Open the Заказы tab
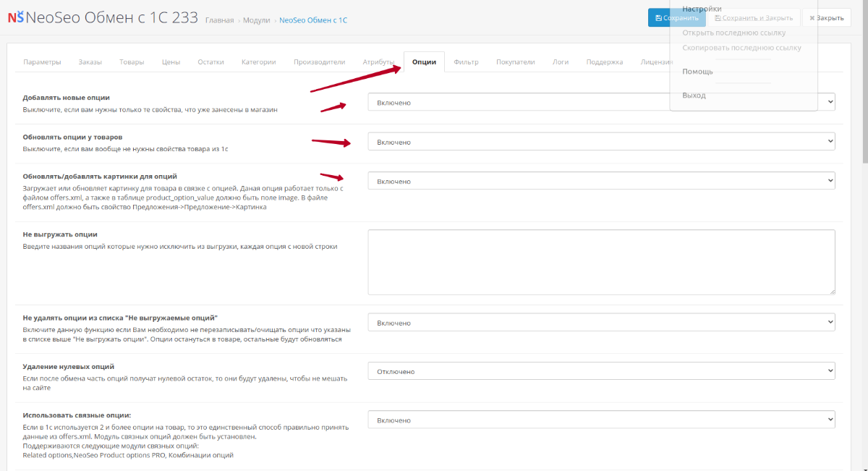 (x=90, y=62)
